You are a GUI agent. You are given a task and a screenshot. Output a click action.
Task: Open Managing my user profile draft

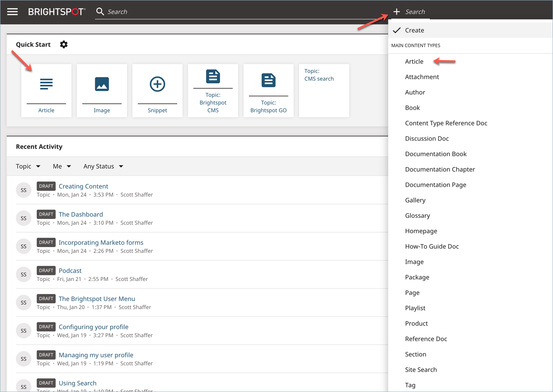pyautogui.click(x=96, y=355)
